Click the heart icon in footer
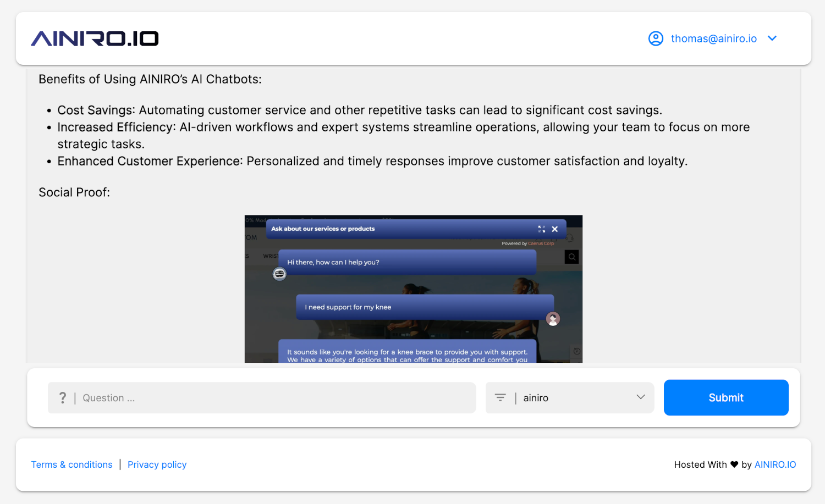 tap(734, 465)
